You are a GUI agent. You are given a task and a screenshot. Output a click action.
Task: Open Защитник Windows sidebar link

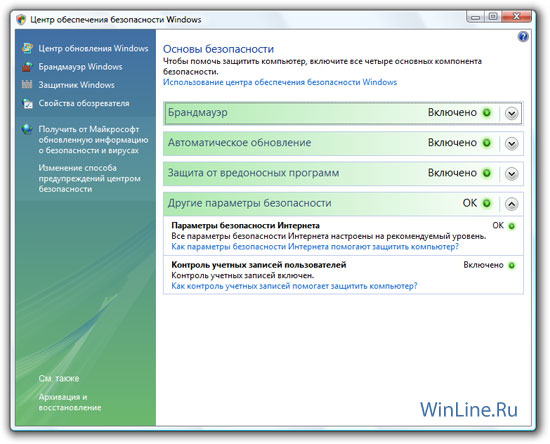[x=76, y=85]
